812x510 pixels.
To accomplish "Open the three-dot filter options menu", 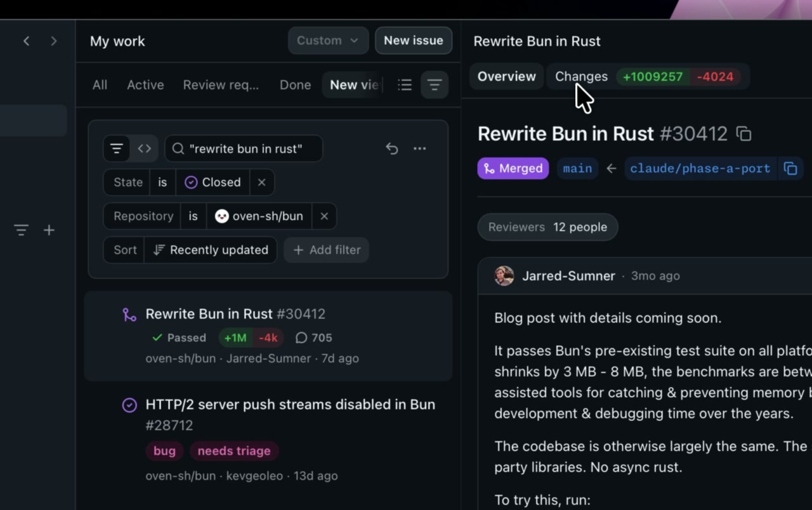I will tap(420, 148).
